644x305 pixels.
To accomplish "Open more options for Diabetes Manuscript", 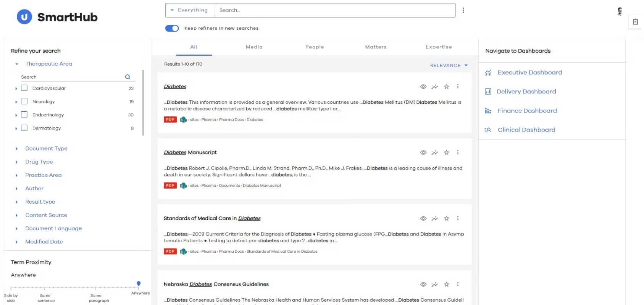I will [x=458, y=152].
